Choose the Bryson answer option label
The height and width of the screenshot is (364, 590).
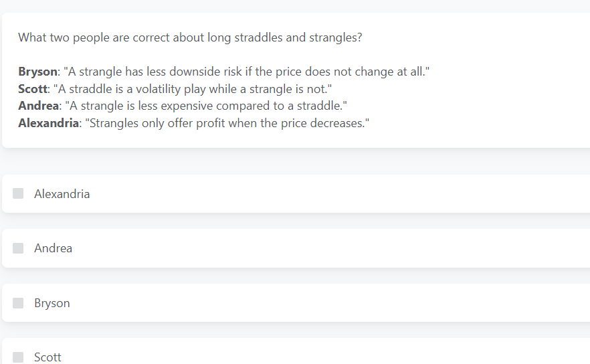52,303
